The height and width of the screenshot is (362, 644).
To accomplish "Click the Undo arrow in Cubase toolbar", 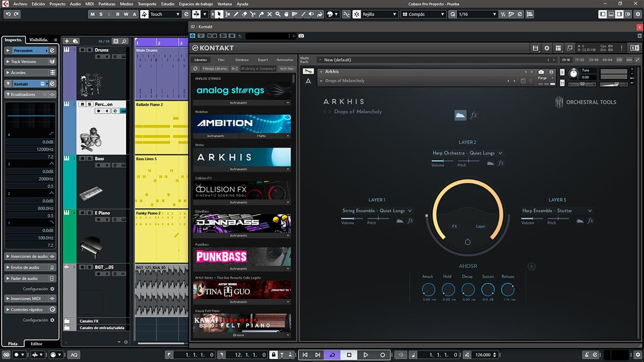I will [x=8, y=14].
